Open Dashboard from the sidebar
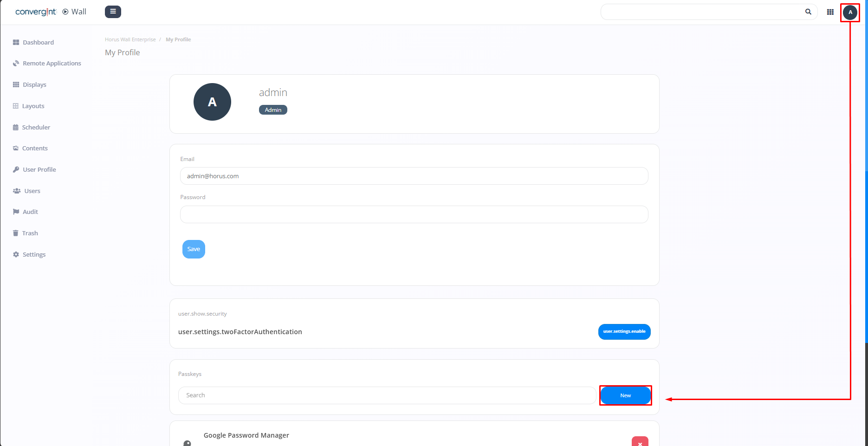The height and width of the screenshot is (446, 868). tap(38, 42)
